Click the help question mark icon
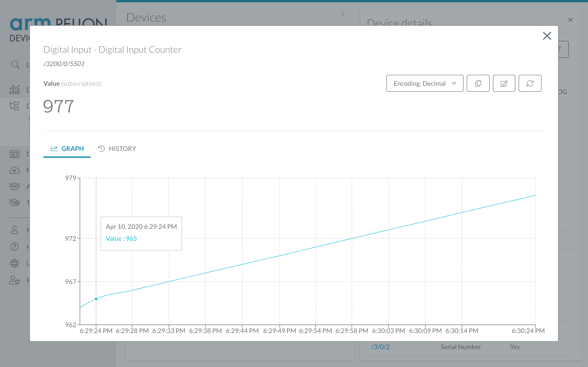The width and height of the screenshot is (588, 367). (14, 247)
